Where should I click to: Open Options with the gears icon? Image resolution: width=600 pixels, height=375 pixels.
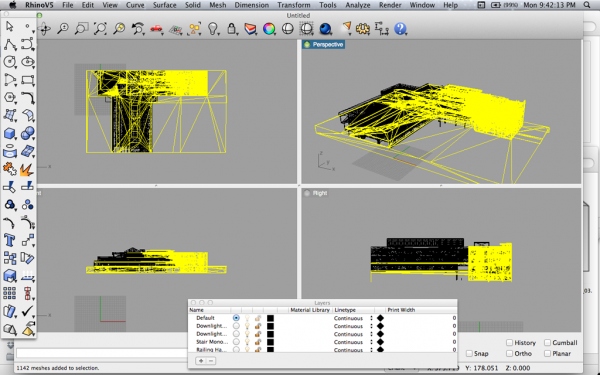tap(363, 29)
